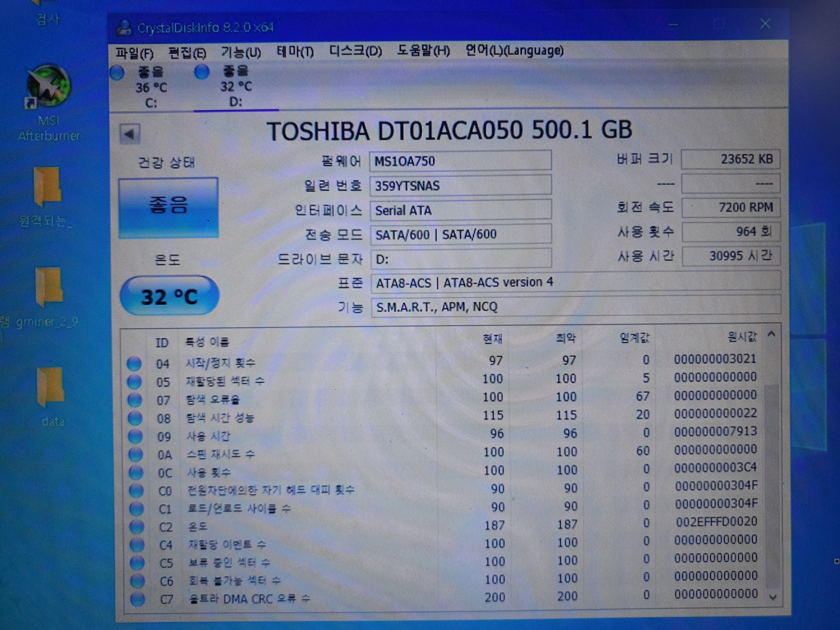Click status icon for attribute C0

[136, 491]
